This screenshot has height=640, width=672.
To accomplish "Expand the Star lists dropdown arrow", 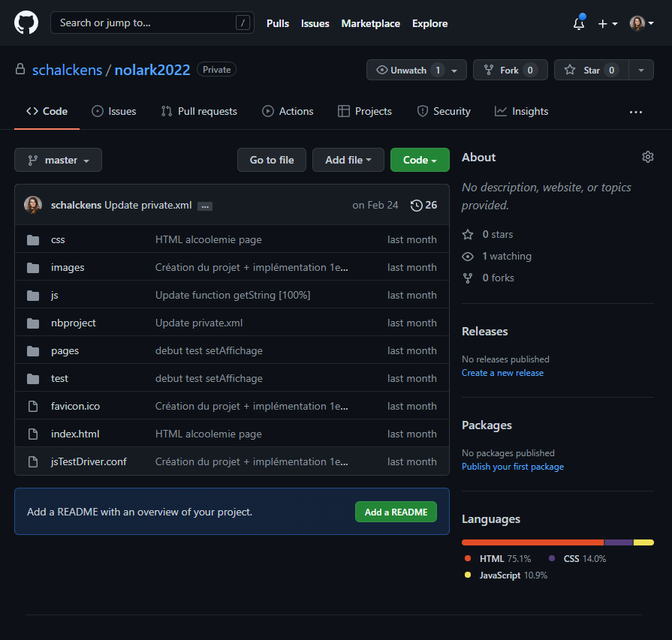I will point(641,70).
